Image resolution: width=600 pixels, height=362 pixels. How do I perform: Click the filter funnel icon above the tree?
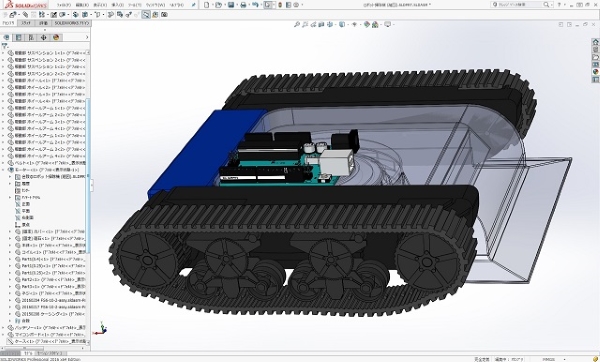[x=5, y=46]
